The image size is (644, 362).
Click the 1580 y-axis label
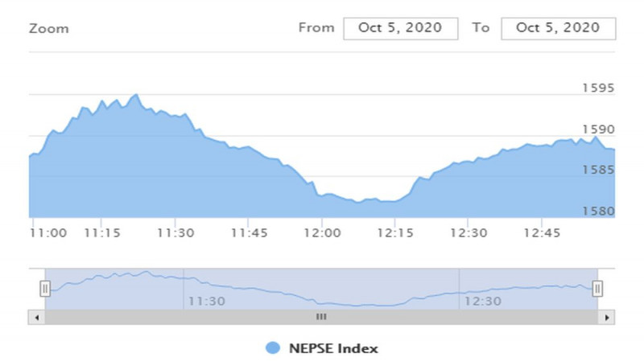pyautogui.click(x=598, y=212)
